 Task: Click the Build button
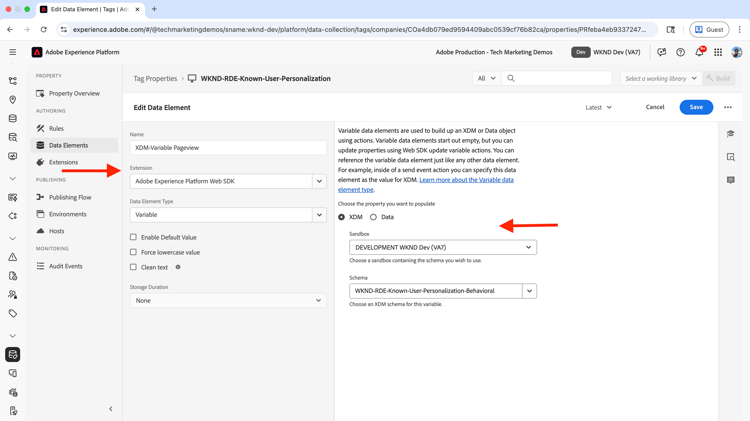718,78
